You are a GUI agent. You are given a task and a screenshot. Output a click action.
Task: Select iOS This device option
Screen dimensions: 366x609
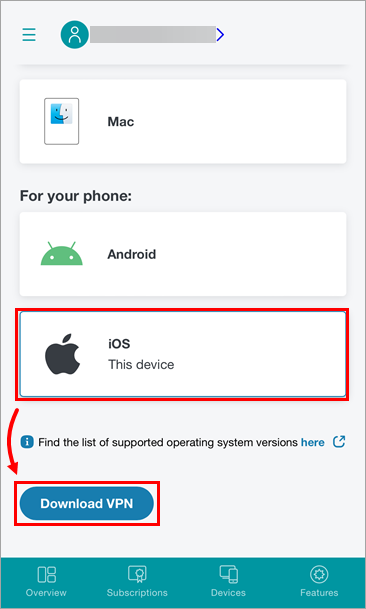point(183,354)
